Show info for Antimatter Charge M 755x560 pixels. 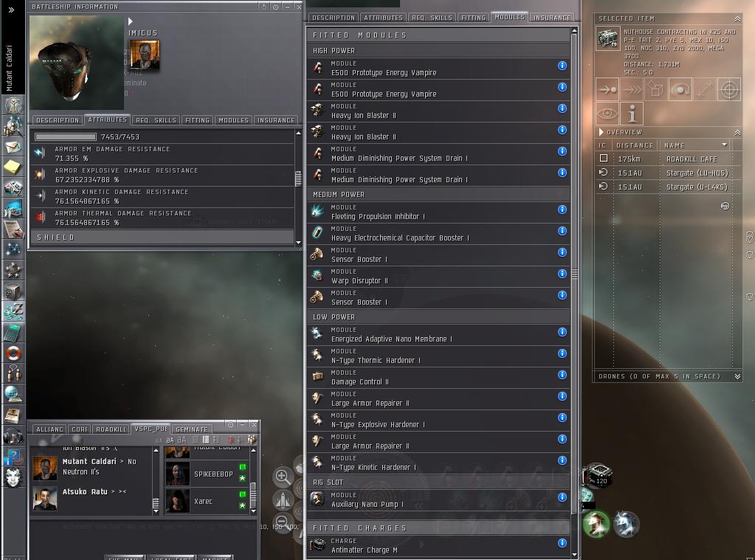(562, 543)
